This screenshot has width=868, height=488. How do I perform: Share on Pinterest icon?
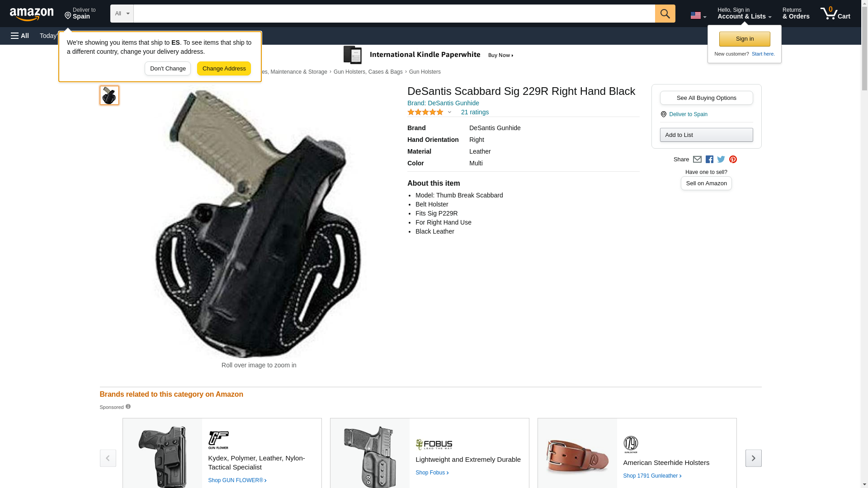point(733,160)
